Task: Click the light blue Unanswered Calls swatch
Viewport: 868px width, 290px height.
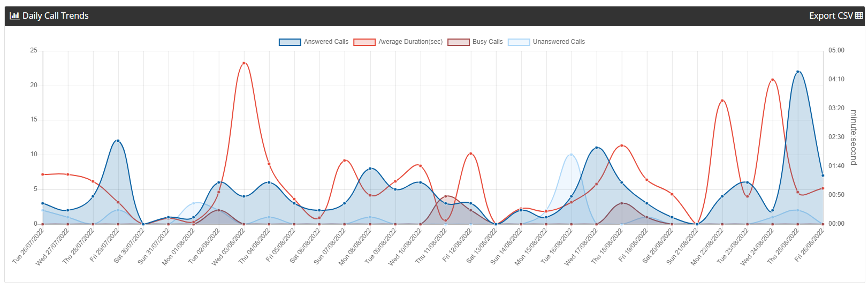Action: [x=519, y=42]
